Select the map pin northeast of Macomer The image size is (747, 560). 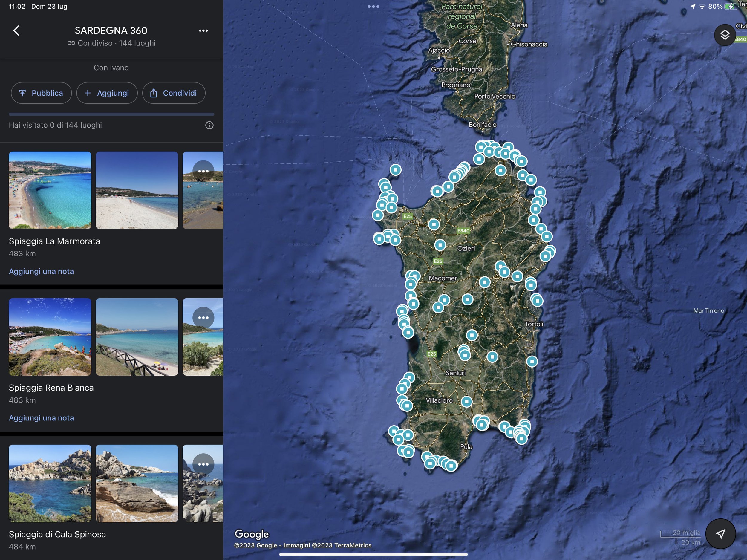tap(485, 282)
